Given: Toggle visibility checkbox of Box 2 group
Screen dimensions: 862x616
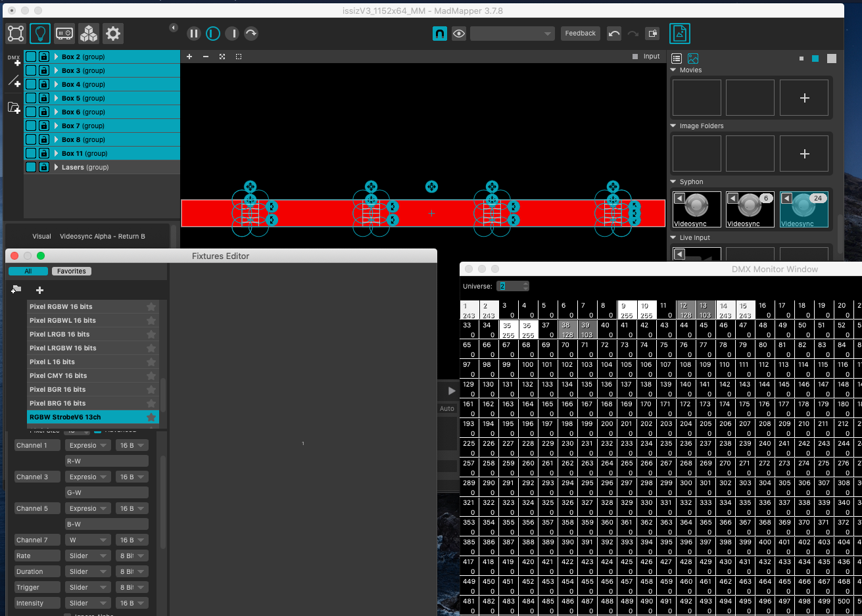Looking at the screenshot, I should (31, 57).
